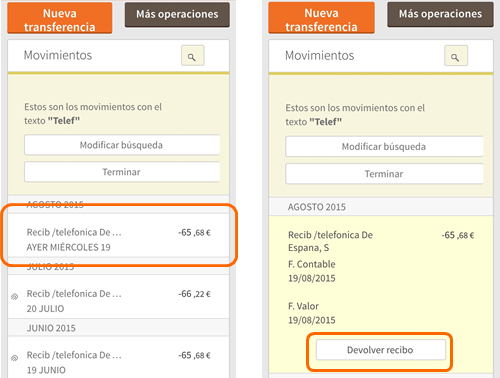Click Recib /telefonica De Espana, S detail title
The image size is (500, 378).
click(x=330, y=241)
